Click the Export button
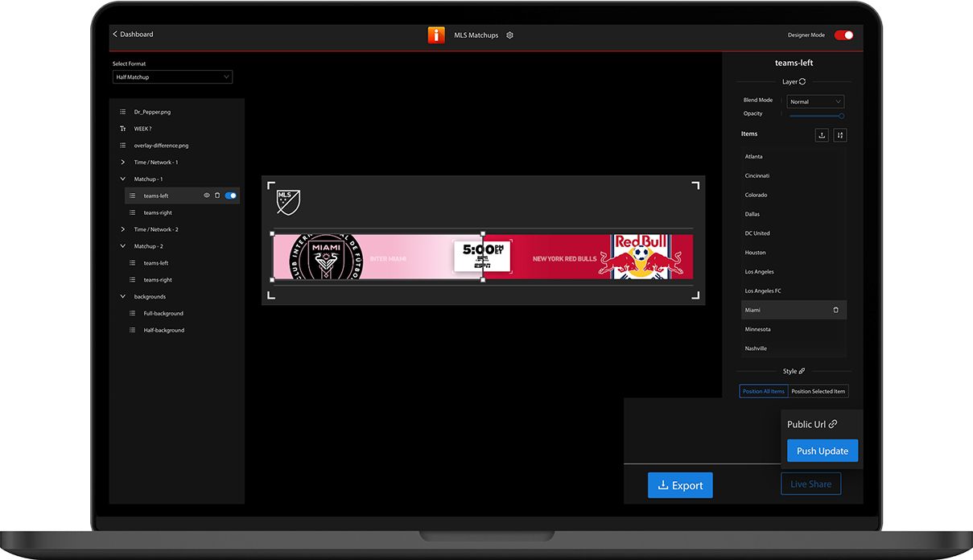Image resolution: width=973 pixels, height=560 pixels. [680, 485]
